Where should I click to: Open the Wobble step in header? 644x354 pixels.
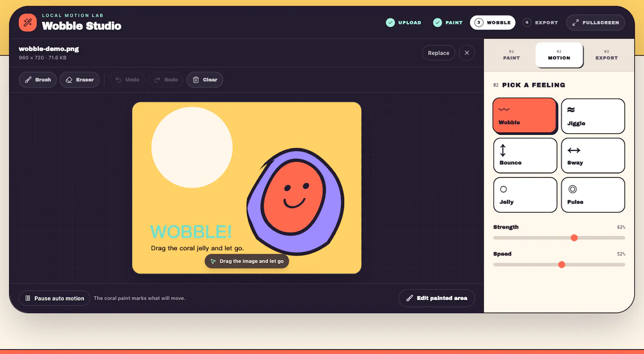pyautogui.click(x=493, y=23)
